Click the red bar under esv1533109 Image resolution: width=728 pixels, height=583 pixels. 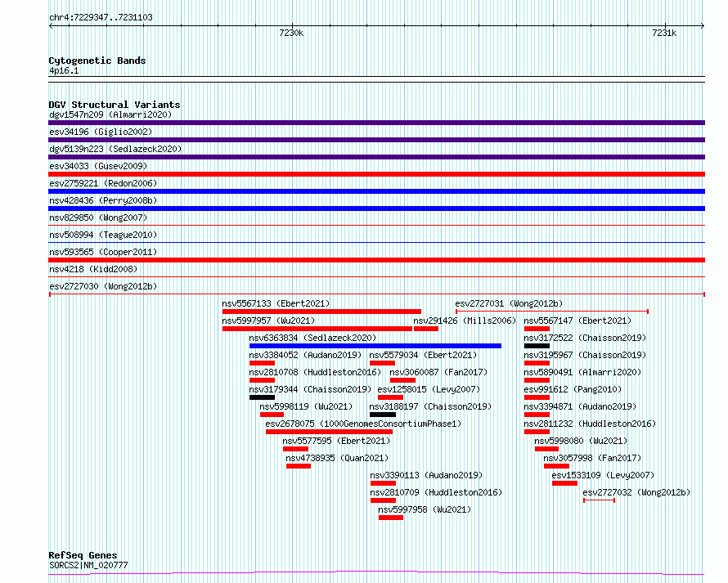(564, 483)
